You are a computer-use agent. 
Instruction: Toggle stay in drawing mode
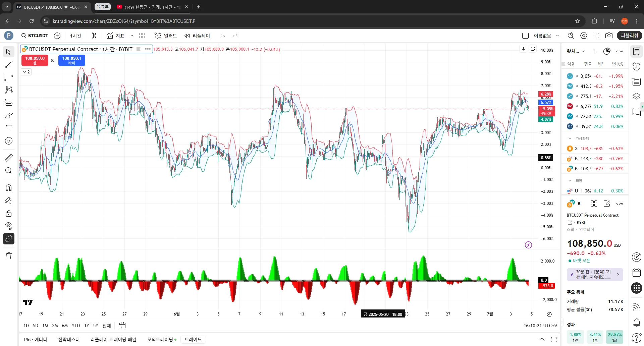click(9, 200)
